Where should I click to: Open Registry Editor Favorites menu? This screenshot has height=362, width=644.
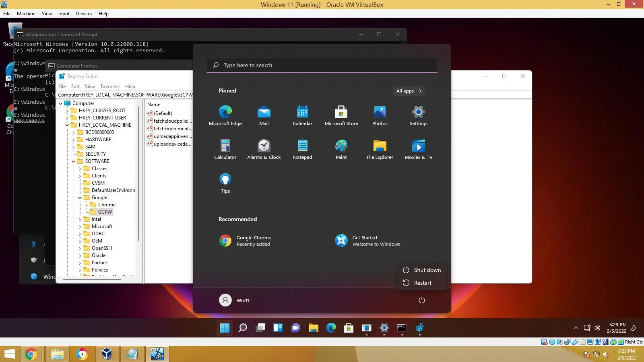click(110, 86)
